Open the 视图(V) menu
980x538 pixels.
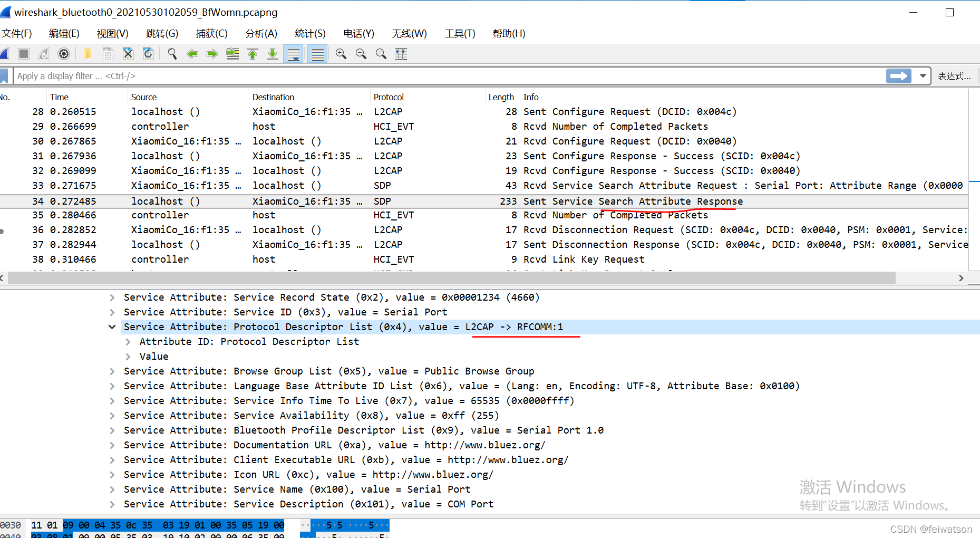tap(113, 34)
